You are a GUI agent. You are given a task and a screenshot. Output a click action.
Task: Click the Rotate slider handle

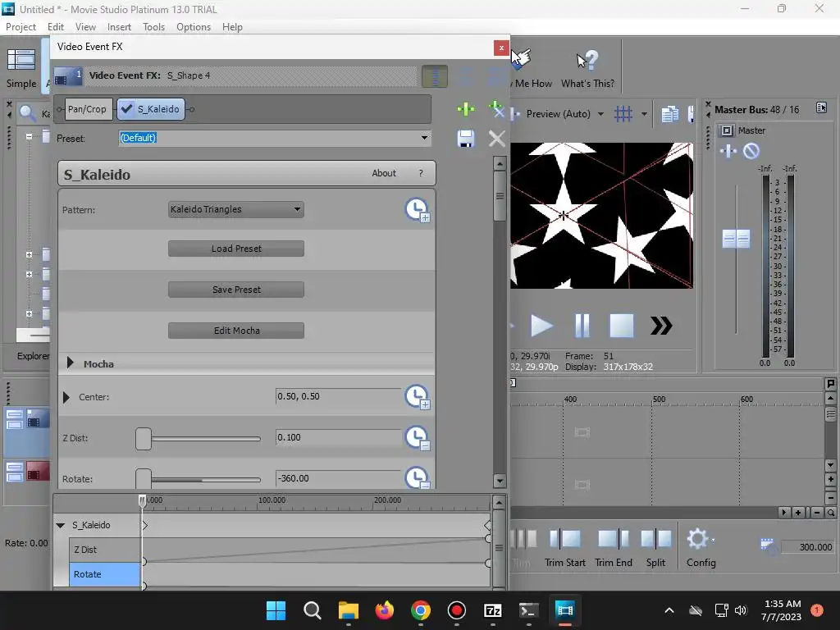(x=144, y=478)
